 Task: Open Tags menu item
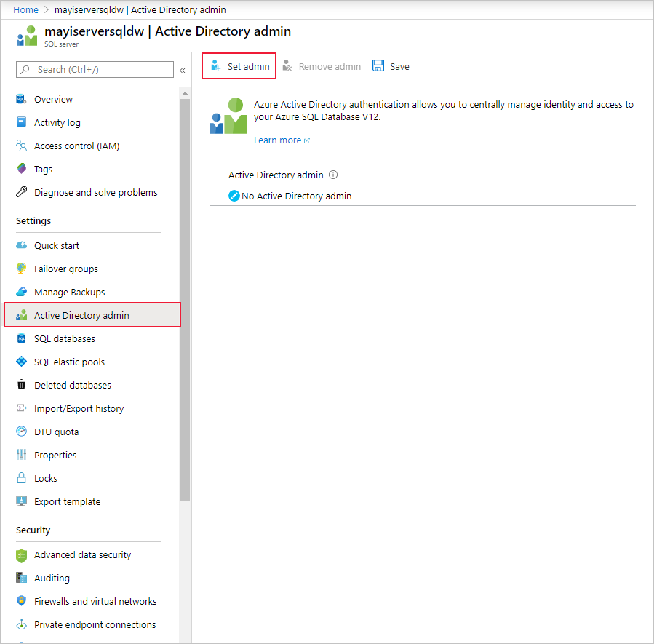click(x=44, y=169)
